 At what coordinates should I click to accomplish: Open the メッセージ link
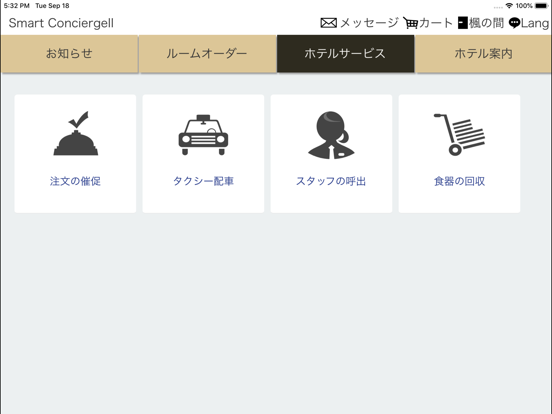coord(369,23)
